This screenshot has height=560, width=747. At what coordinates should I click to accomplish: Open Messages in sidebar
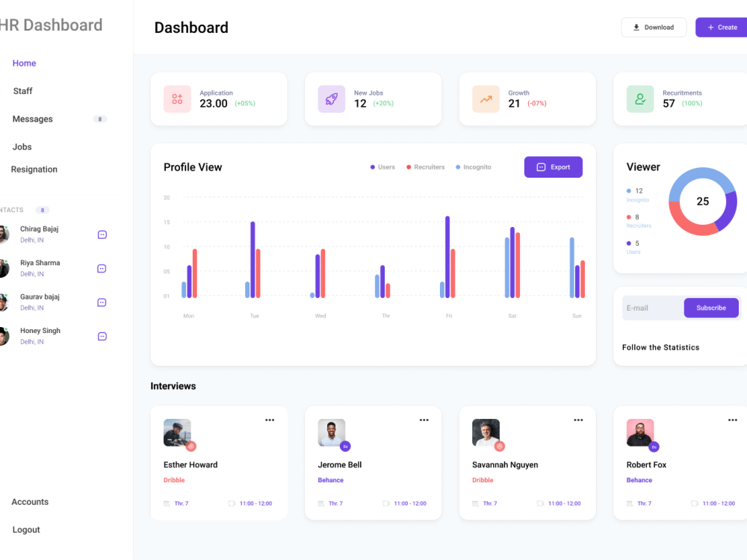point(32,119)
